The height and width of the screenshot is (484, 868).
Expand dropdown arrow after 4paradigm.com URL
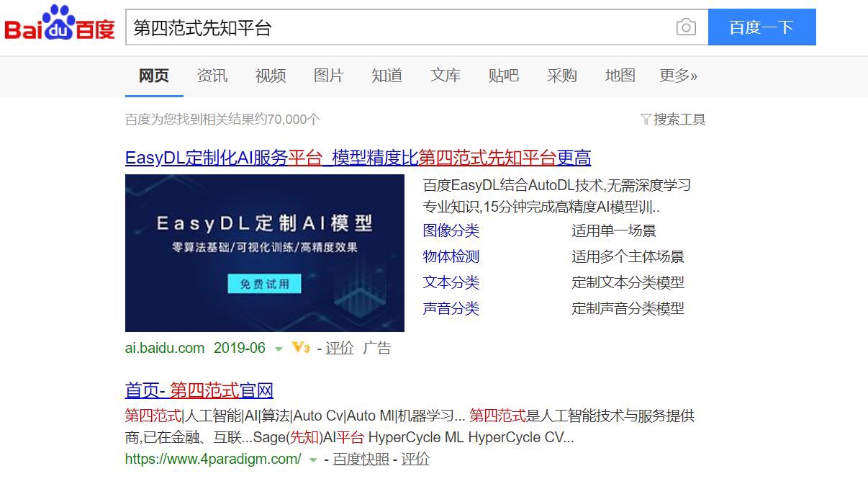pos(313,460)
